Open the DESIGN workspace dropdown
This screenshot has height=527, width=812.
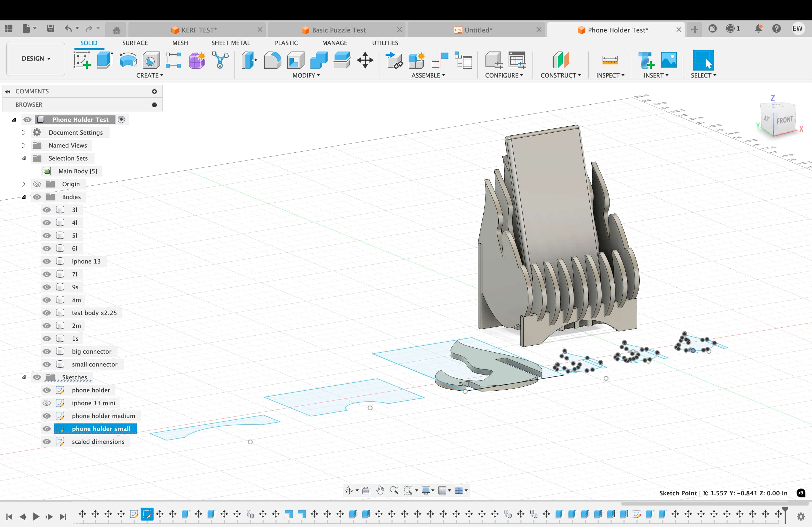[36, 59]
